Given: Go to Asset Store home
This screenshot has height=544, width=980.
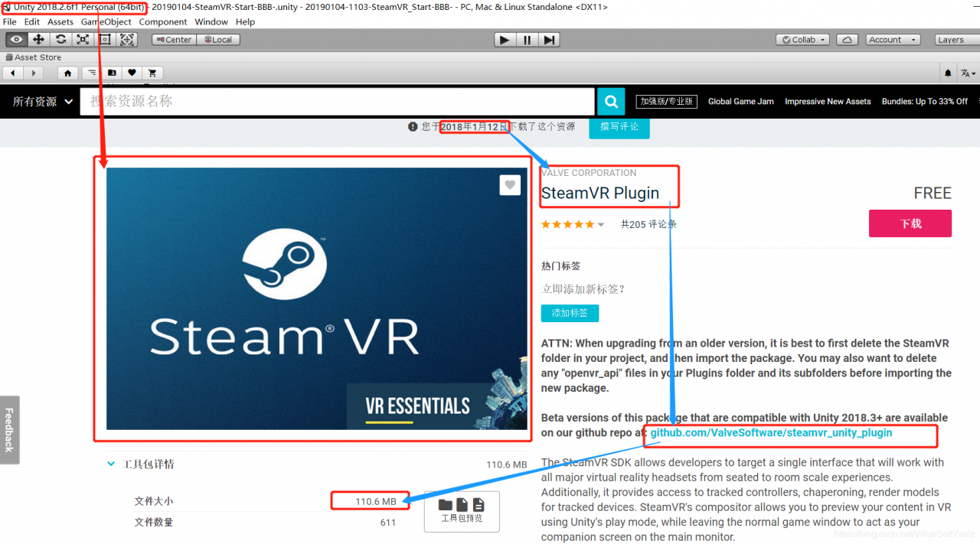Looking at the screenshot, I should pyautogui.click(x=68, y=73).
